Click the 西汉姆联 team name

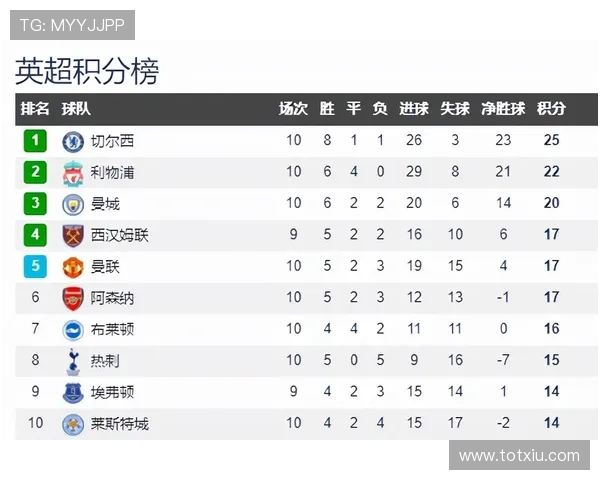point(119,236)
